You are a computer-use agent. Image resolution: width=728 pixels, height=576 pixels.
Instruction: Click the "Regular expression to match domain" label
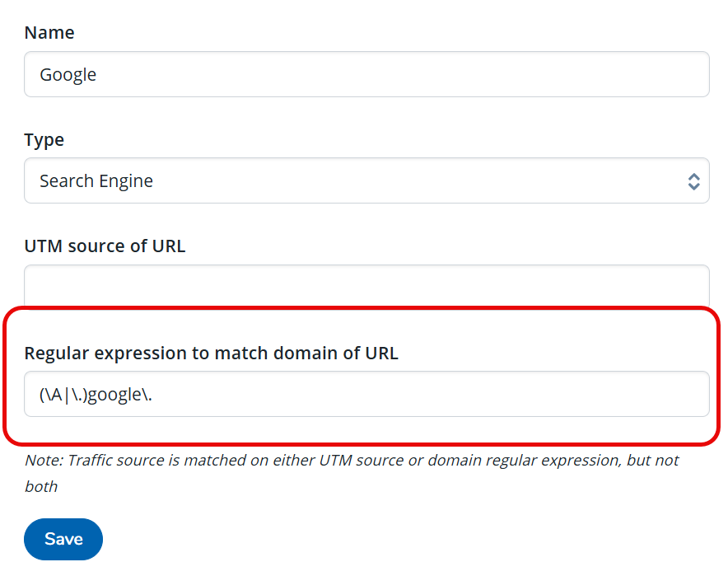pyautogui.click(x=211, y=354)
